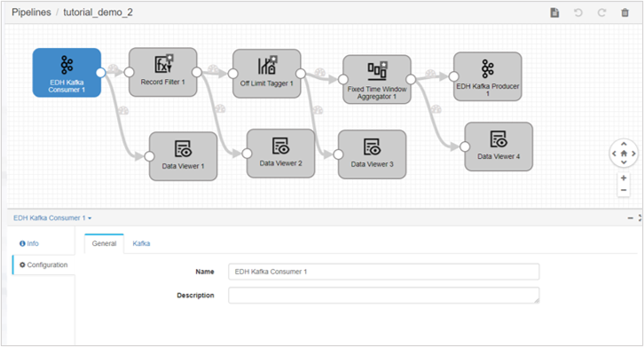Screen dimensions: 644x347
Task: Click the output port of Record Filter 1
Action: pos(197,73)
